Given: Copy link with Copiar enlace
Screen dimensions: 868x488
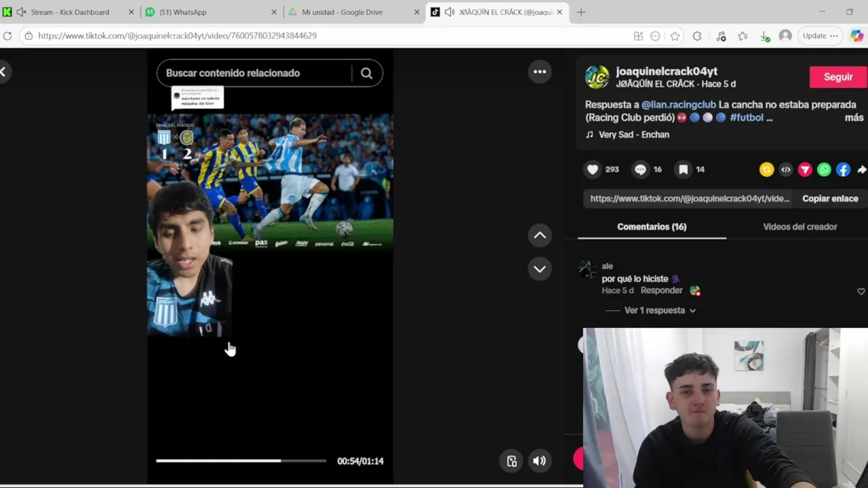Looking at the screenshot, I should coord(830,199).
